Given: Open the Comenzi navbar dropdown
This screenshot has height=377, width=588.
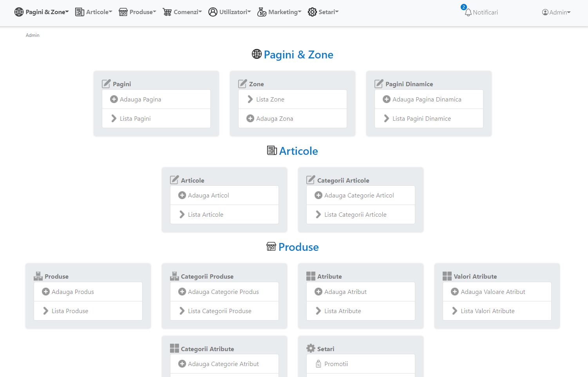Looking at the screenshot, I should [183, 12].
